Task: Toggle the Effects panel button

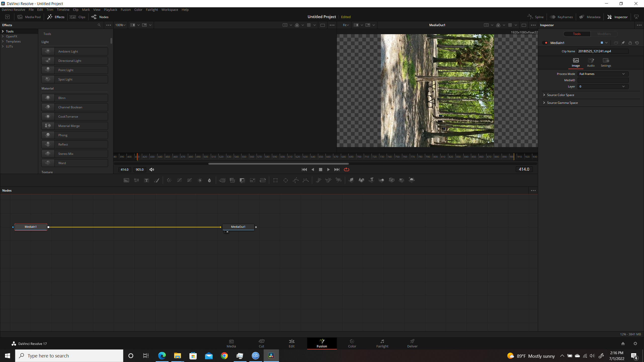Action: [56, 17]
